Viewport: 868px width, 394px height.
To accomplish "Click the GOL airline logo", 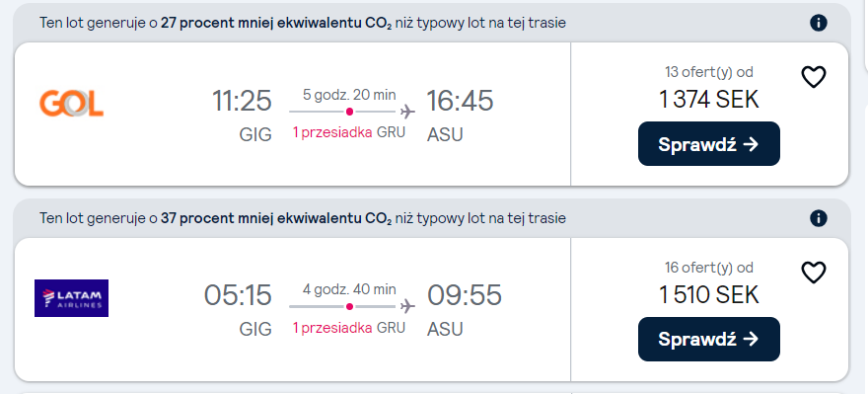I will click(x=71, y=104).
